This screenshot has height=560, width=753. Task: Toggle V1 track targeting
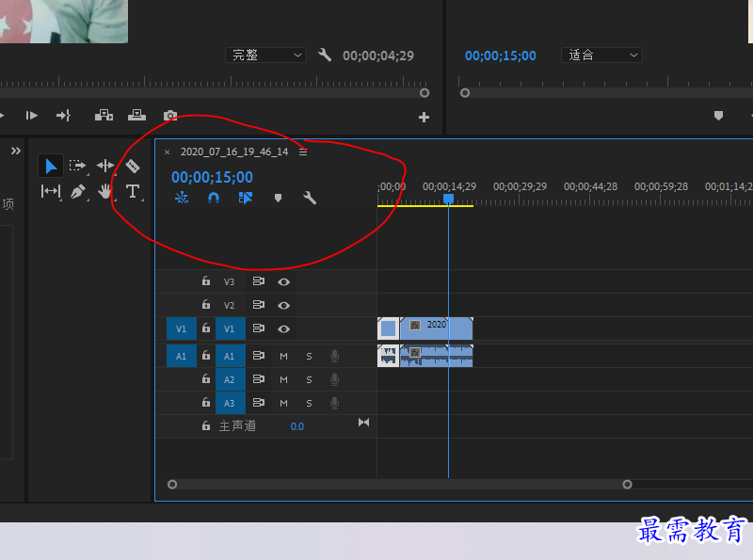click(x=230, y=329)
